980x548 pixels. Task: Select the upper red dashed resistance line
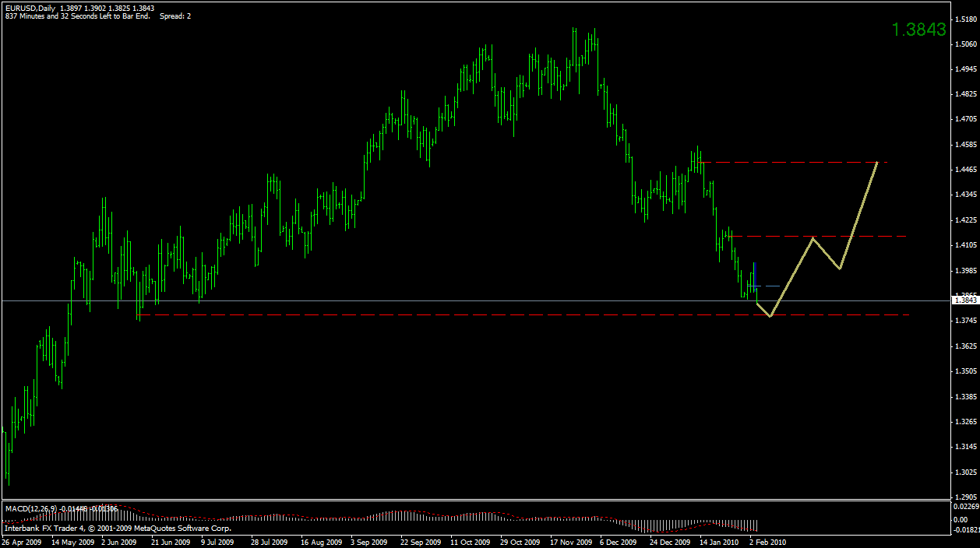[795, 162]
